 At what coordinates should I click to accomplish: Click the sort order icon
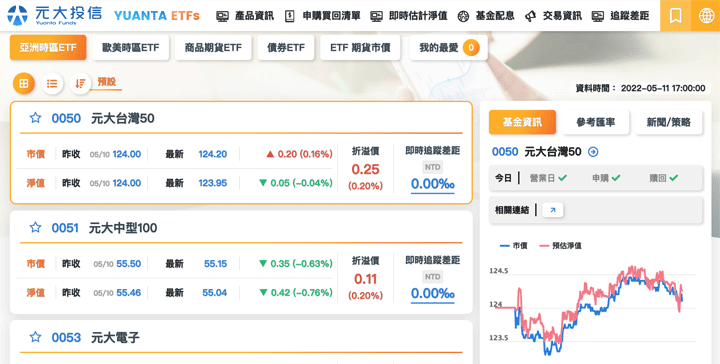click(80, 84)
